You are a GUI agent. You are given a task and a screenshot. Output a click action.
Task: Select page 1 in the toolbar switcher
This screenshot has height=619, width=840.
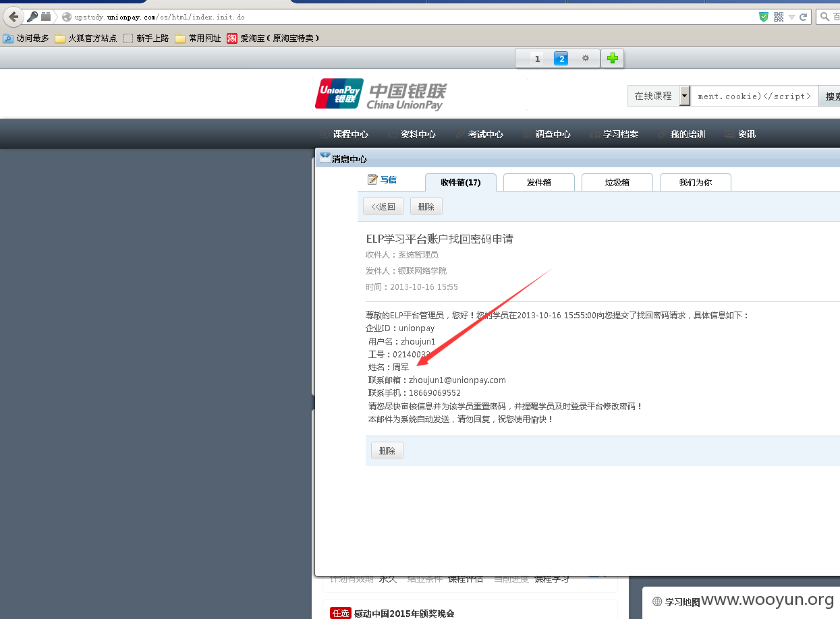[537, 59]
